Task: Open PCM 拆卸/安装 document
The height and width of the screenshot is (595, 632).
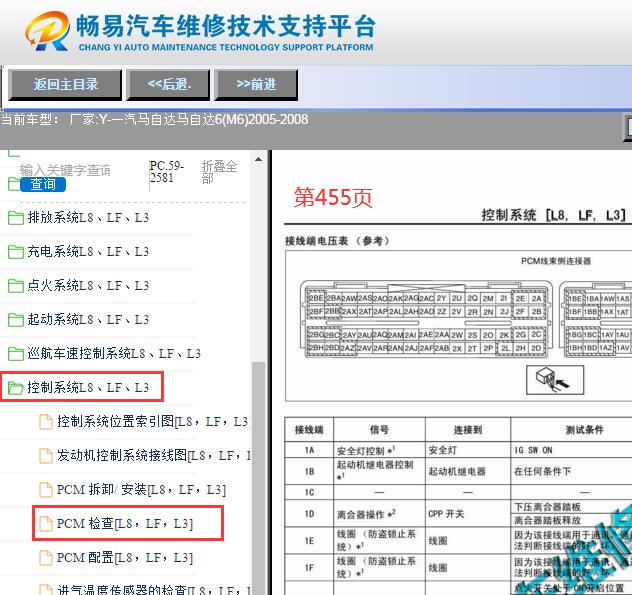Action: (141, 490)
